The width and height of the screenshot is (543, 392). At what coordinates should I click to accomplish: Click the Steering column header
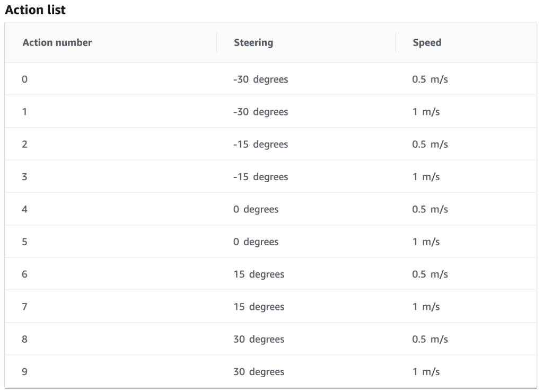coord(253,42)
